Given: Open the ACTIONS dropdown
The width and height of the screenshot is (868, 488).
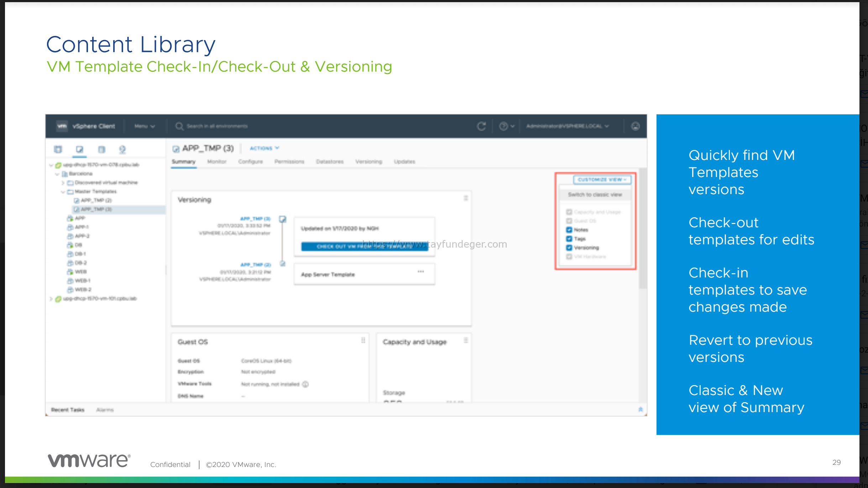Looking at the screenshot, I should click(x=264, y=148).
